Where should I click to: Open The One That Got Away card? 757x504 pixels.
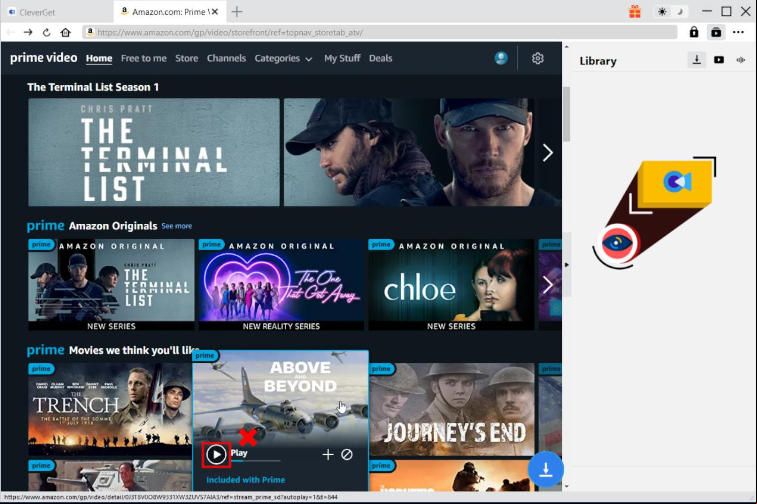click(281, 285)
